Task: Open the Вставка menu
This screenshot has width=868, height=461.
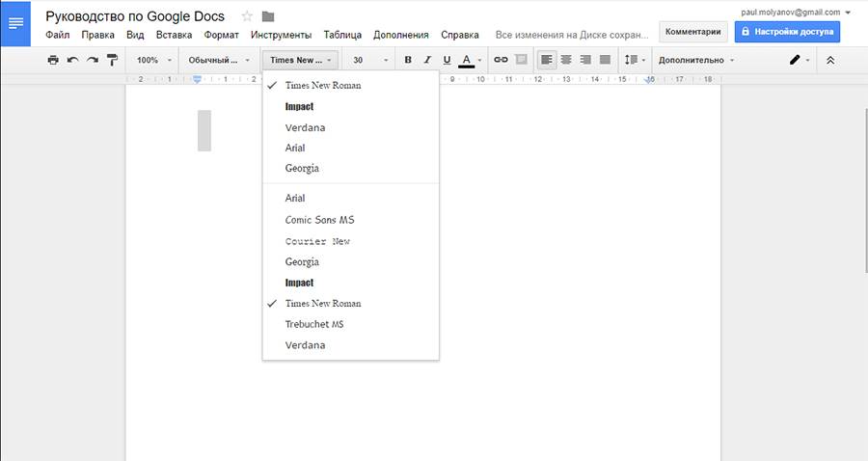Action: (174, 35)
